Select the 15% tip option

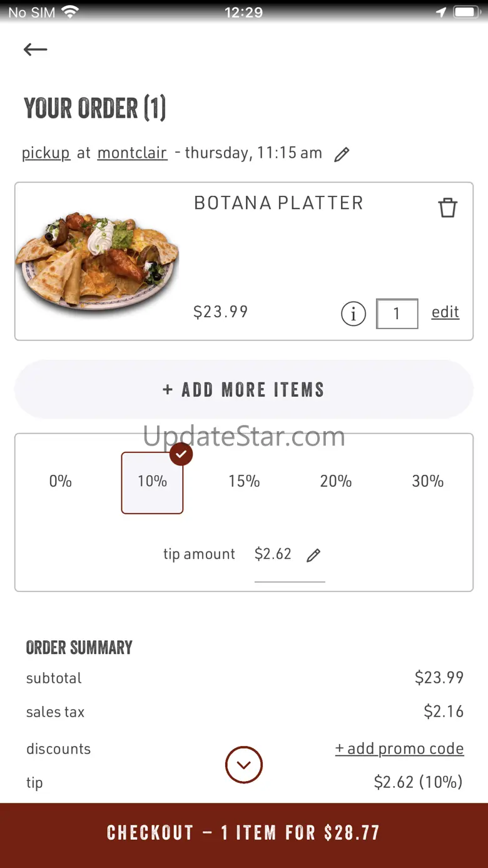tap(244, 481)
